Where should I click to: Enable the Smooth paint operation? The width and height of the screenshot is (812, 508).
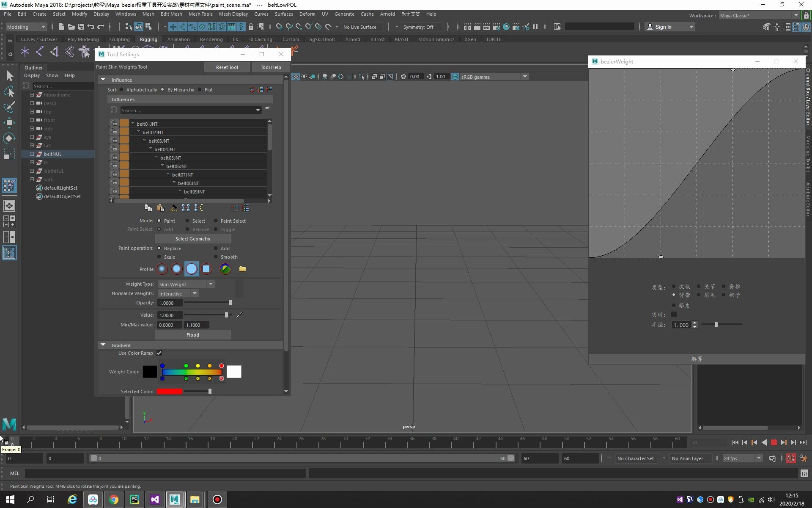216,257
